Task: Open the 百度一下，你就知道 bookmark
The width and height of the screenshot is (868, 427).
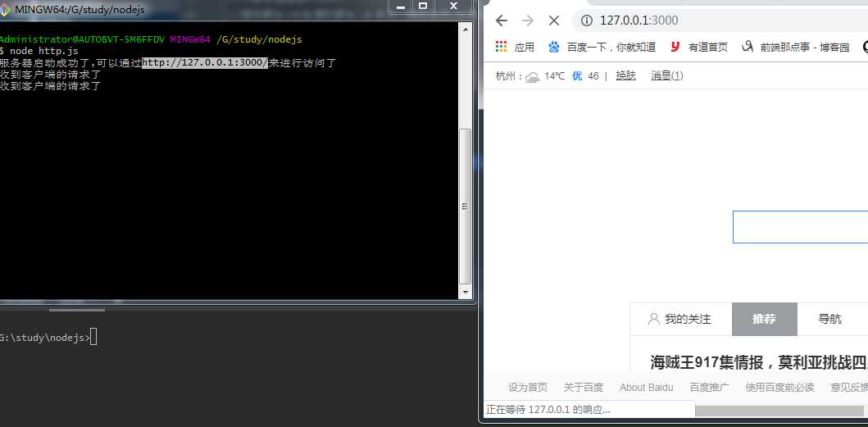Action: pyautogui.click(x=602, y=47)
